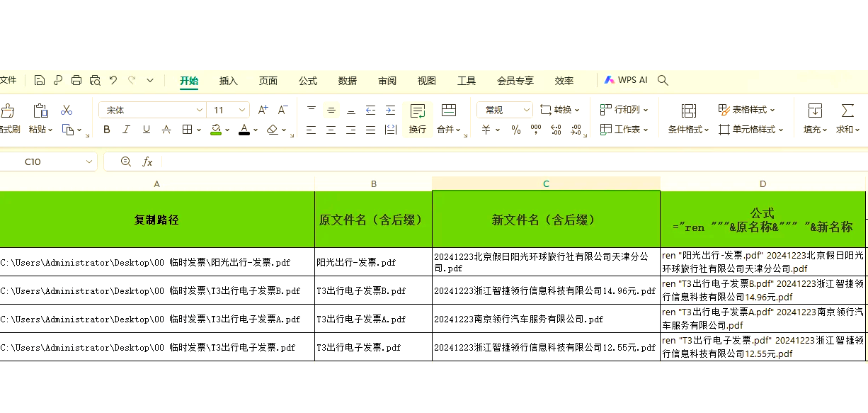This screenshot has width=868, height=413.
Task: Toggle Underline formatting
Action: (147, 130)
